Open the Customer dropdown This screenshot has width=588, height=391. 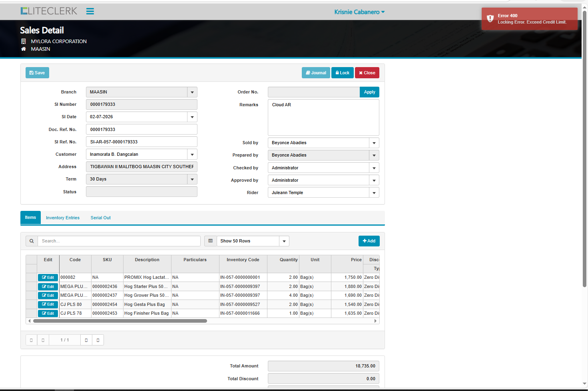[192, 155]
